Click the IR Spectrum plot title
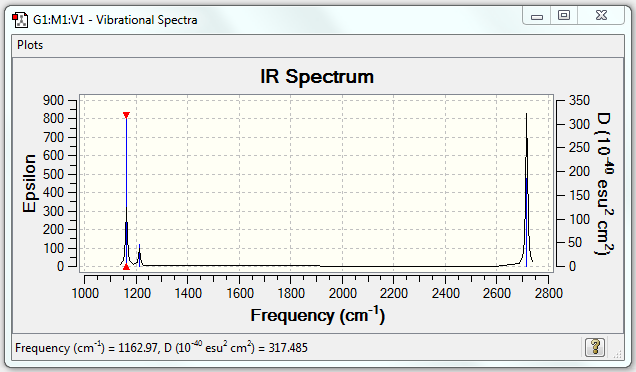Screen dimensions: 636x372 (x=317, y=76)
